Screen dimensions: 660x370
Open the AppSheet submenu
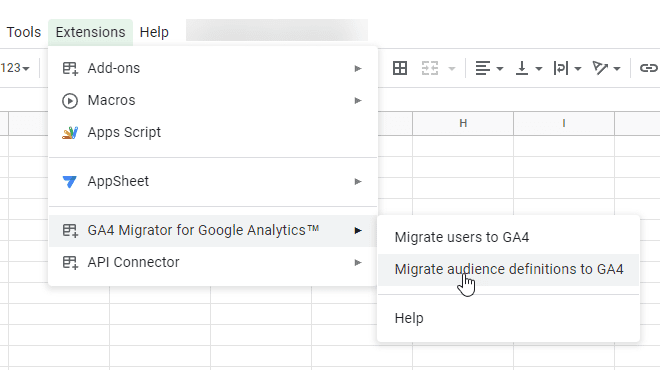point(213,181)
